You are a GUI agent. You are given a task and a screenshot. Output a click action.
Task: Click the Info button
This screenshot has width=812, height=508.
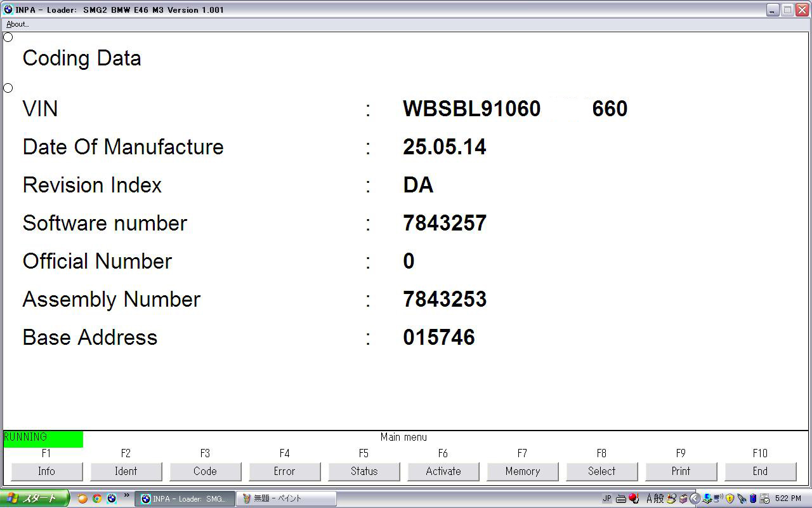(x=46, y=471)
